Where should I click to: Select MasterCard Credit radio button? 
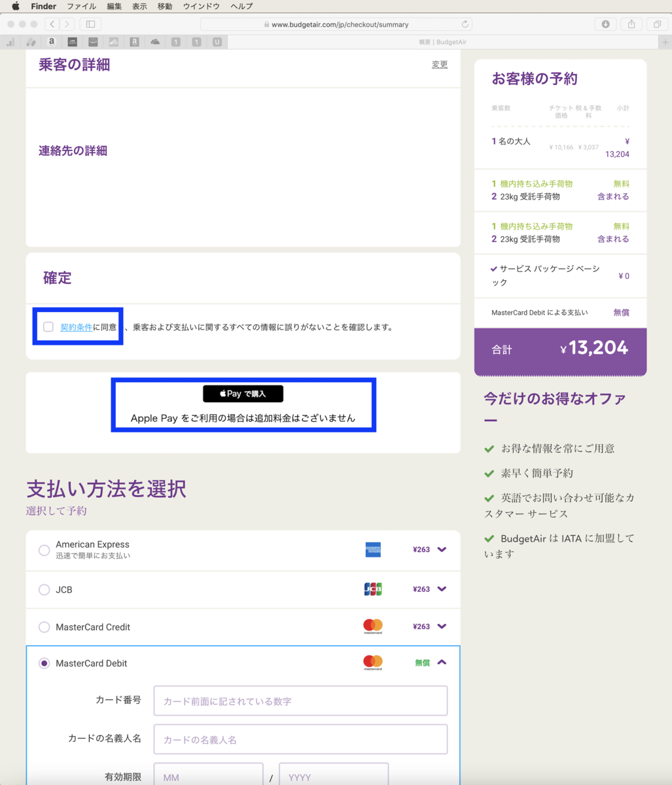(44, 627)
